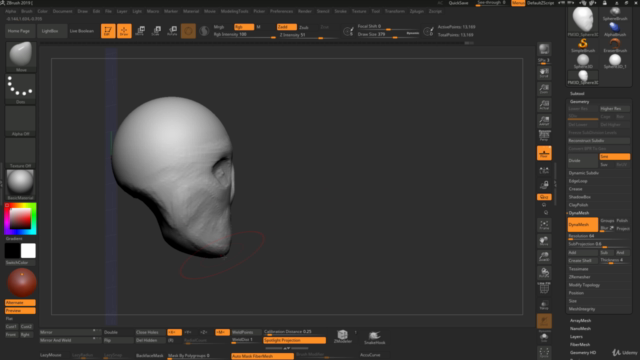Adjust the Z Intensity slider
The image size is (640, 360).
[x=308, y=35]
